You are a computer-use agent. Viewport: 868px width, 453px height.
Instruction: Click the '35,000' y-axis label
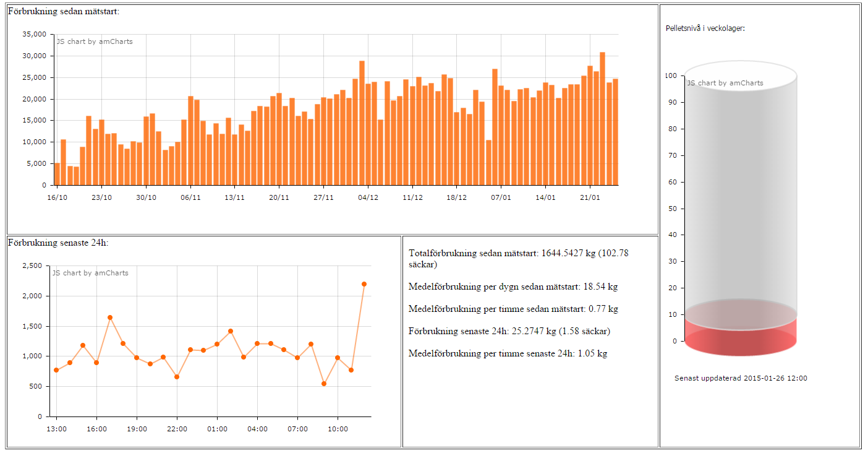coord(34,35)
